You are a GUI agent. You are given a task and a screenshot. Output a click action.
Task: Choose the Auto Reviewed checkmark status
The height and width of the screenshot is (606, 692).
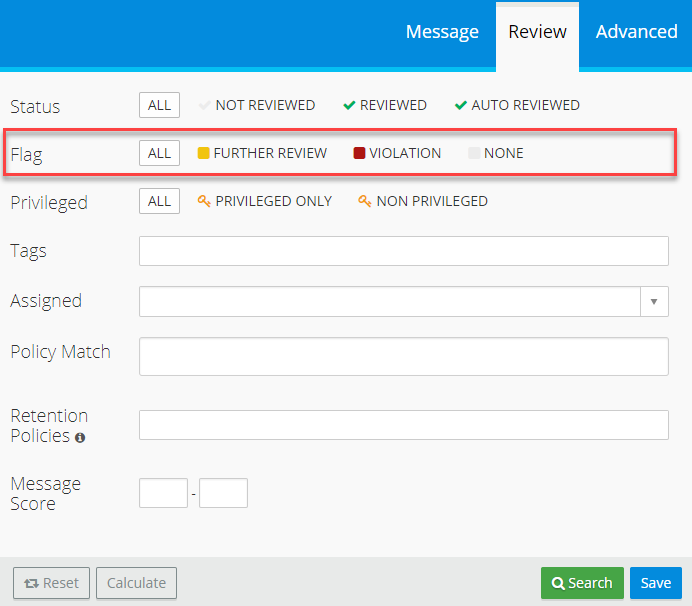click(461, 105)
